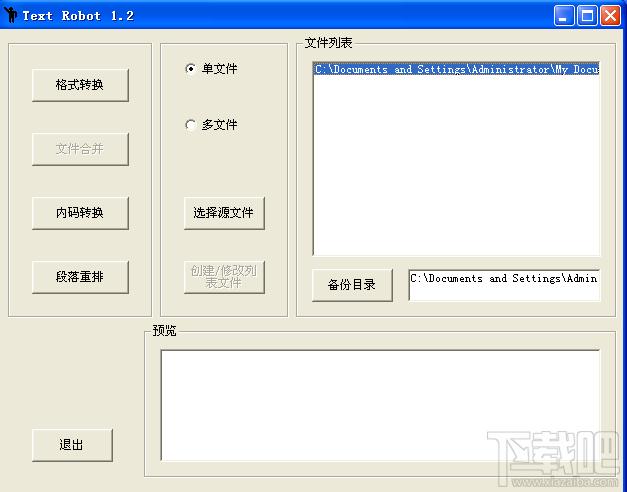The height and width of the screenshot is (492, 627).
Task: Close the Text Robot window
Action: pos(609,15)
